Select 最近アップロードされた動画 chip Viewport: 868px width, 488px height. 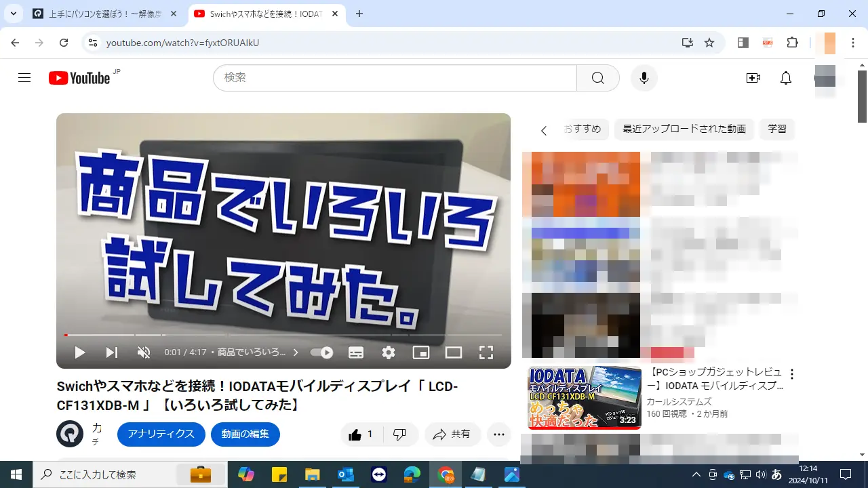coord(684,129)
